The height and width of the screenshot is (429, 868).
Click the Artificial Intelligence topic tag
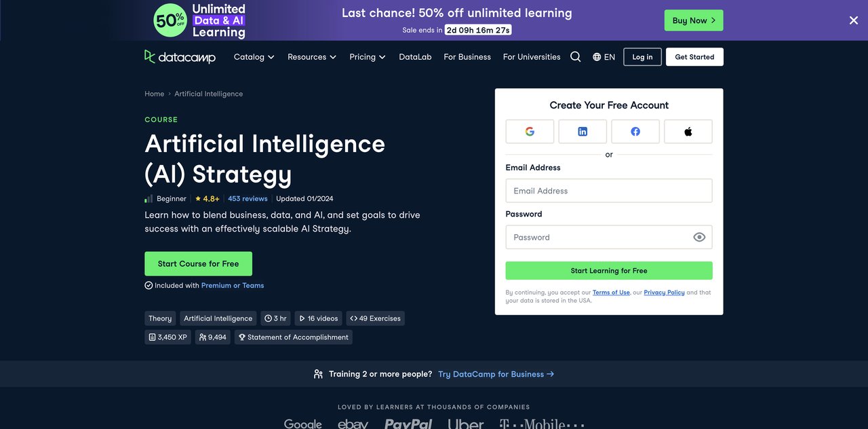[x=218, y=318]
